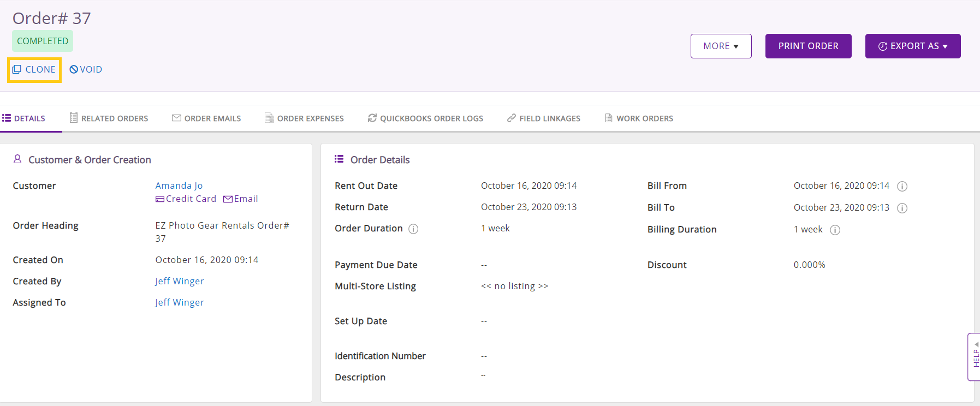Open the Help side panel tab
The image size is (980, 406).
coord(974,357)
